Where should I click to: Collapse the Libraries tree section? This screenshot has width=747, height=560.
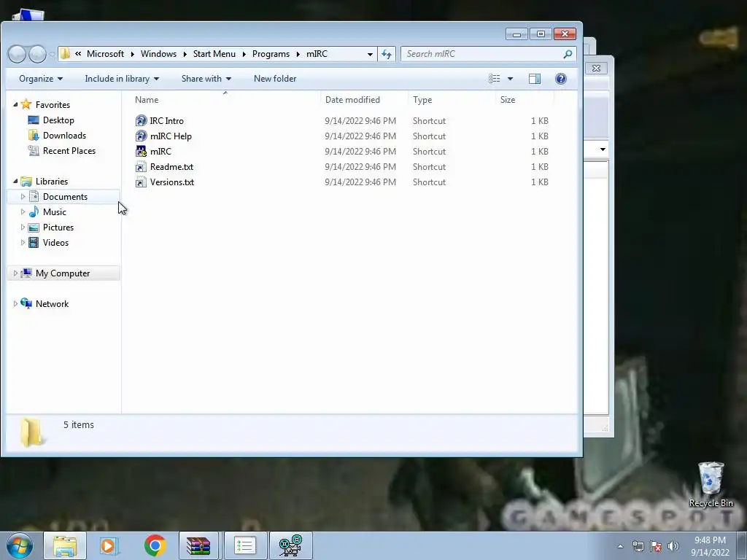pyautogui.click(x=15, y=181)
